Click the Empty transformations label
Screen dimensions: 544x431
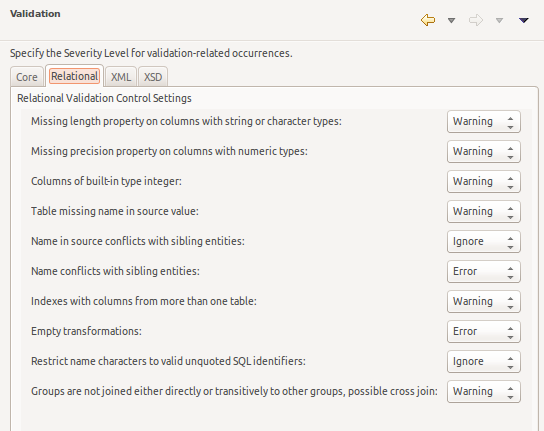[86, 331]
